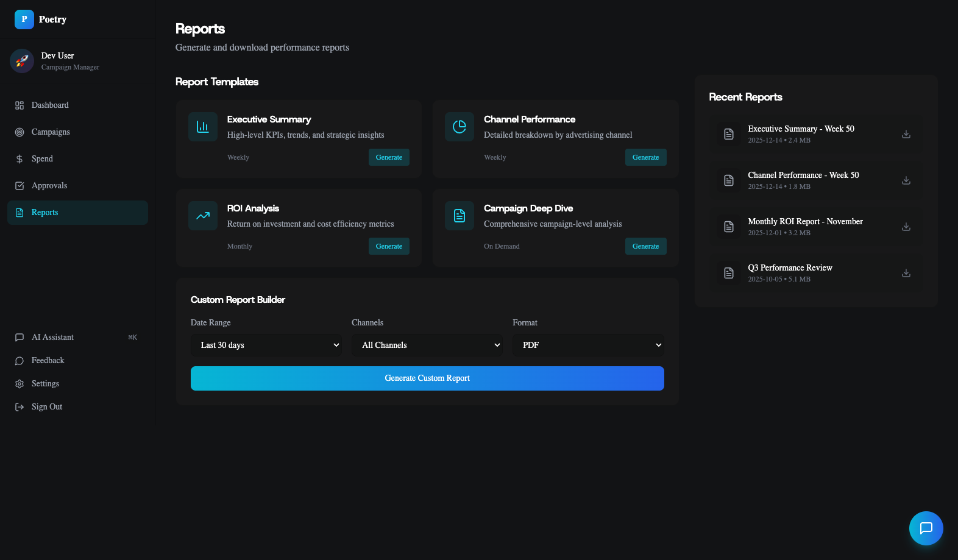This screenshot has height=560, width=958.
Task: Click the Poetry logo icon
Action: click(x=24, y=19)
